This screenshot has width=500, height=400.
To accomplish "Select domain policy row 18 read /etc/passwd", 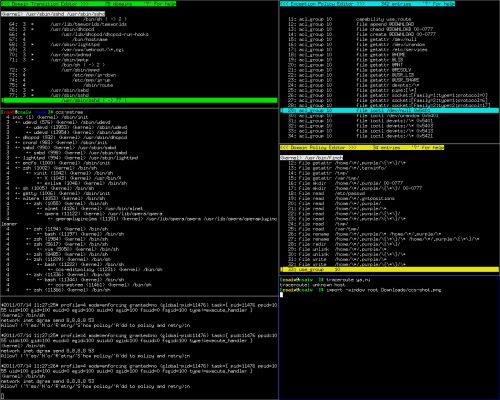I will (326, 193).
